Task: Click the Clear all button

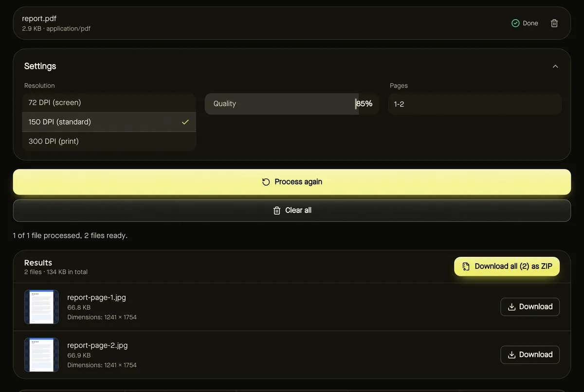Action: click(292, 211)
